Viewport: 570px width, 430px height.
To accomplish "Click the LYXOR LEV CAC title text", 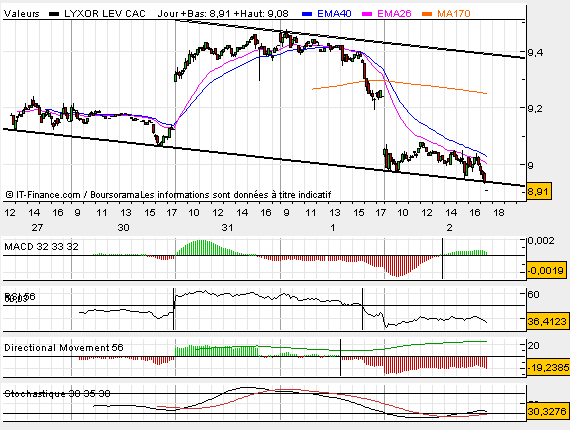I will coord(105,14).
